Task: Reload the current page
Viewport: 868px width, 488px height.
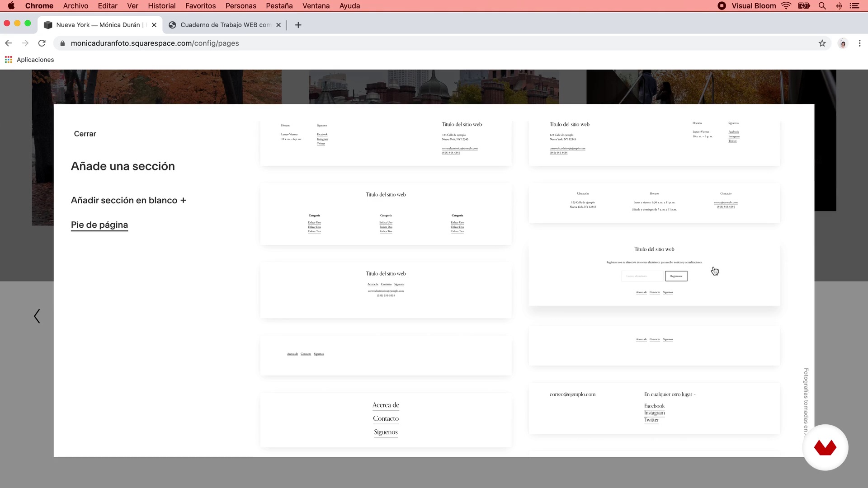Action: pyautogui.click(x=42, y=43)
